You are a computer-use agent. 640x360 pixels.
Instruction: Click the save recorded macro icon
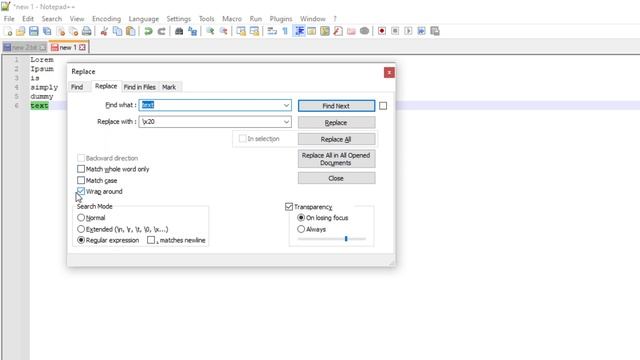pyautogui.click(x=435, y=31)
